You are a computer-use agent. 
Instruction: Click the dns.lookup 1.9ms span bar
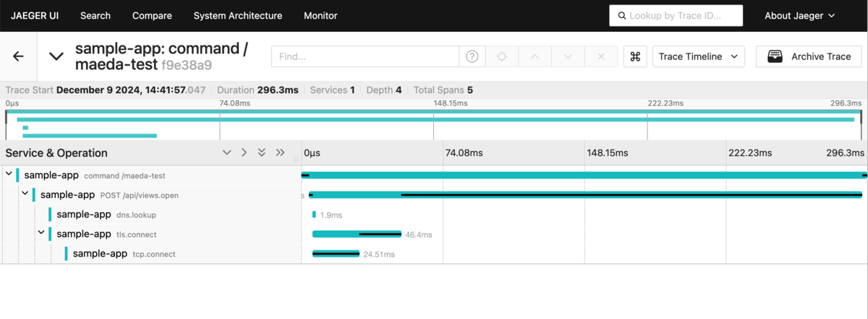point(314,214)
